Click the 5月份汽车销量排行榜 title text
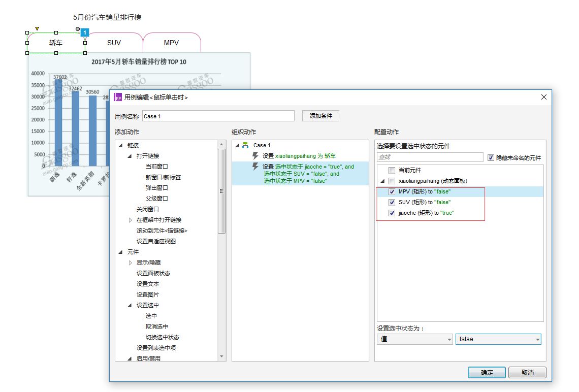Image resolution: width=579 pixels, height=392 pixels. point(107,17)
